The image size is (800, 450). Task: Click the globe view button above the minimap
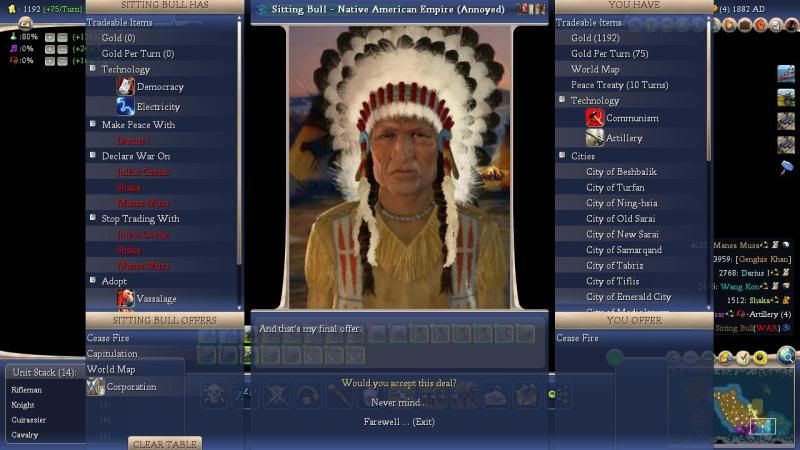click(786, 356)
